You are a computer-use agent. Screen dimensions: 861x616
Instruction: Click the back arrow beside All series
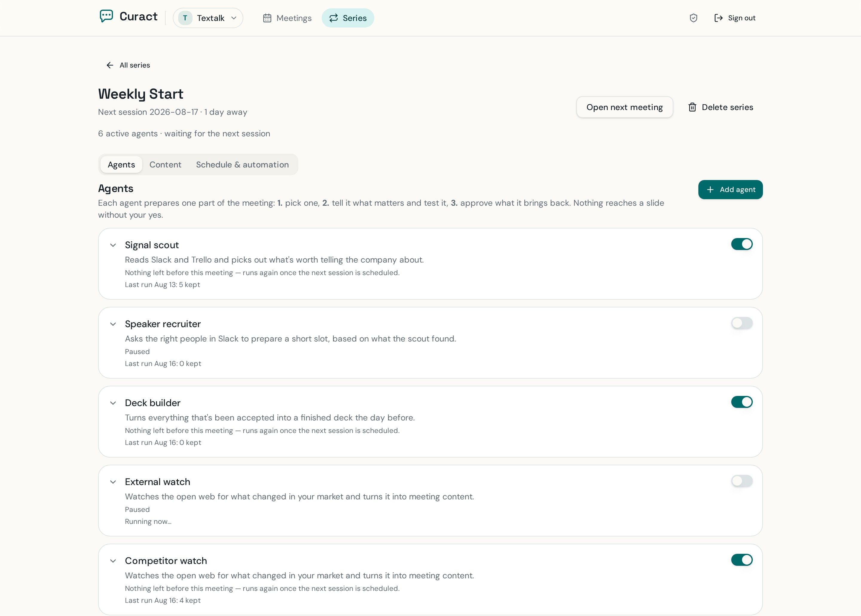110,65
